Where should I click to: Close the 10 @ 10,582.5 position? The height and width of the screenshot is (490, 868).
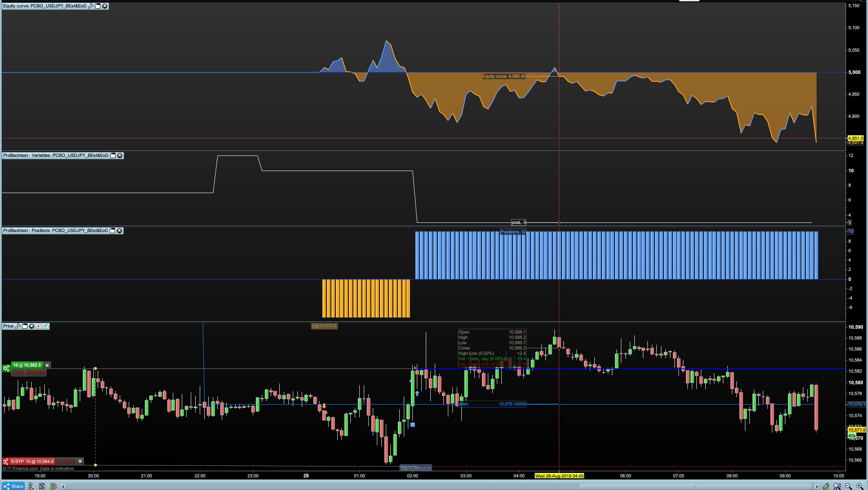click(x=47, y=365)
